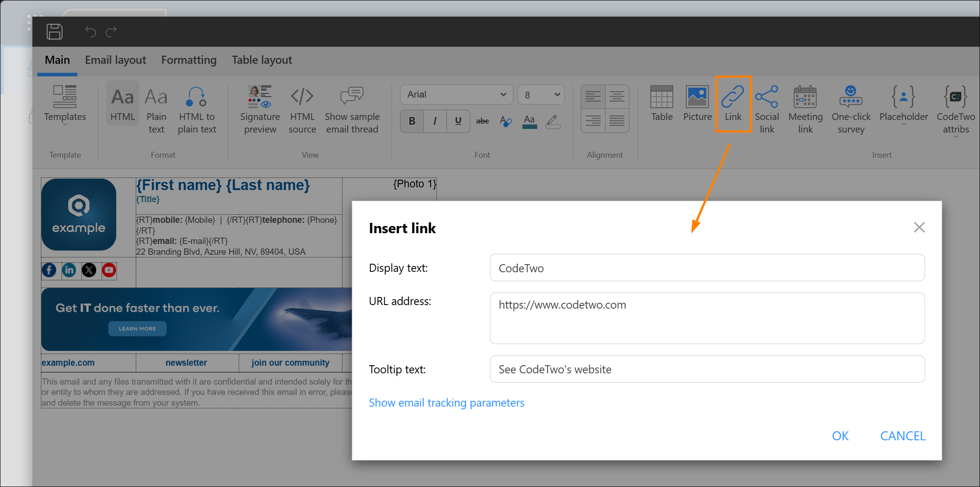Screen dimensions: 980x487
Task: Align text to the right
Action: click(x=593, y=120)
